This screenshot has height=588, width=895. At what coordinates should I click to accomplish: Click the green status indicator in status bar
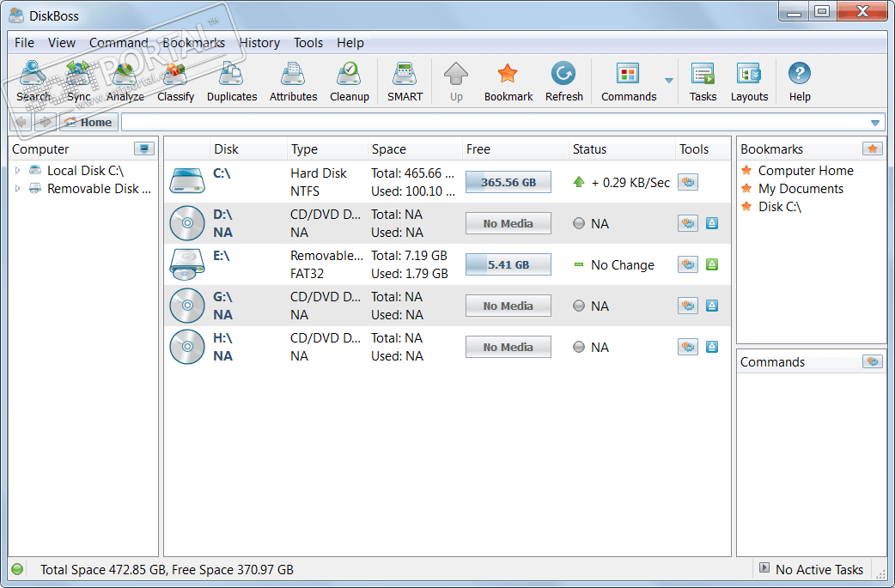click(18, 569)
